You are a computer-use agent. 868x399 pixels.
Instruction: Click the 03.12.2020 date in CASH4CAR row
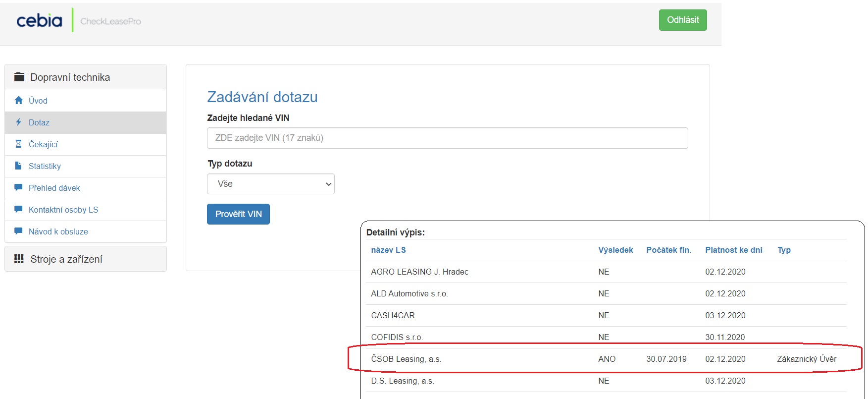[725, 315]
